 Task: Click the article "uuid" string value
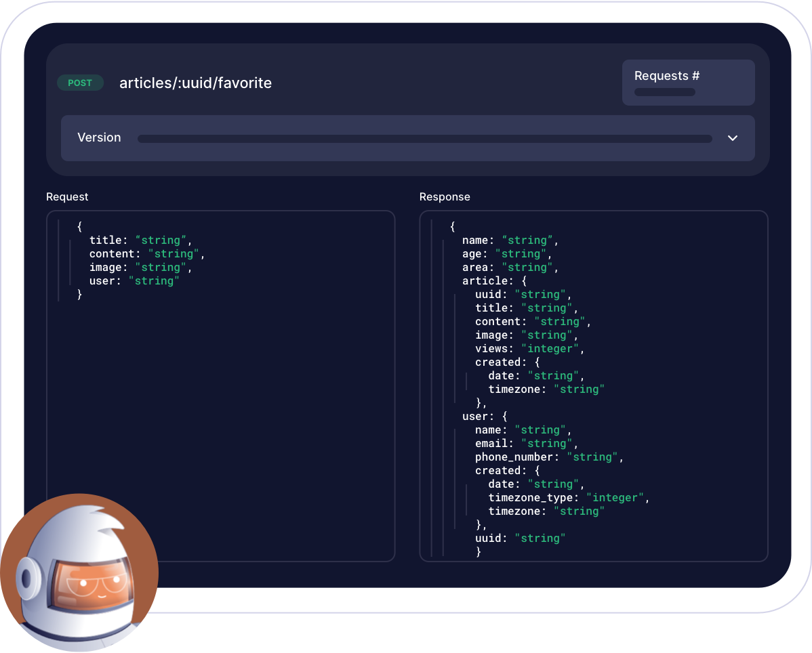(x=540, y=294)
